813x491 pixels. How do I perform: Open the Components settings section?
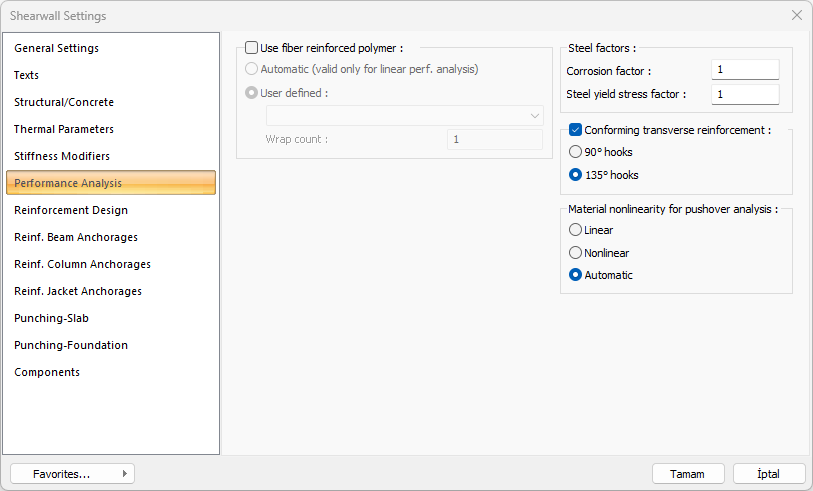47,372
